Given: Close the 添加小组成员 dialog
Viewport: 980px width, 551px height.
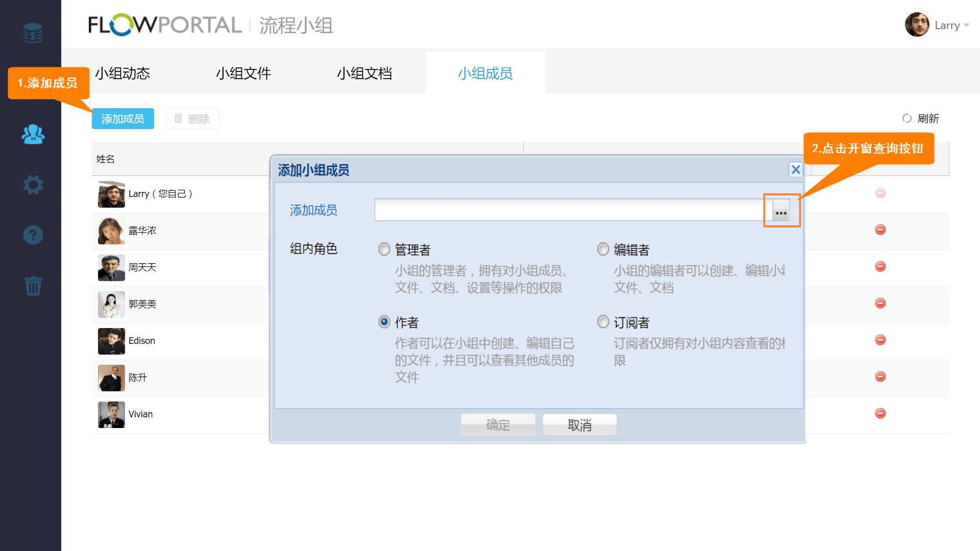Looking at the screenshot, I should pyautogui.click(x=795, y=169).
